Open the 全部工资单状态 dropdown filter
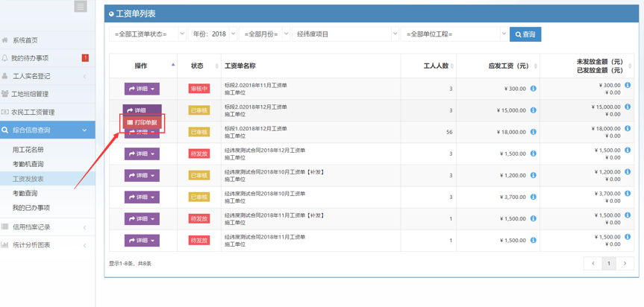Image resolution: width=644 pixels, height=307 pixels. click(x=148, y=34)
